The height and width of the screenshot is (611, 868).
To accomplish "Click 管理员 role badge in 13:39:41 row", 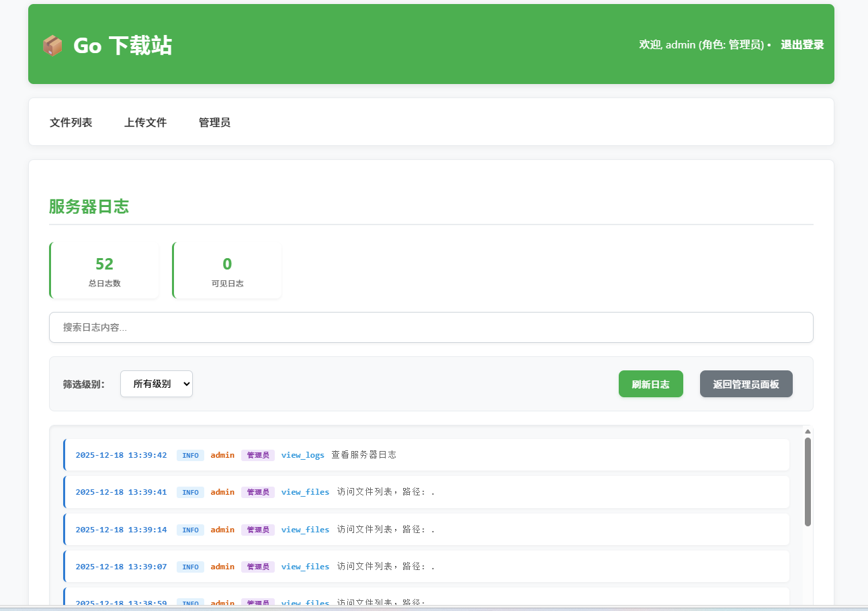I will point(258,492).
